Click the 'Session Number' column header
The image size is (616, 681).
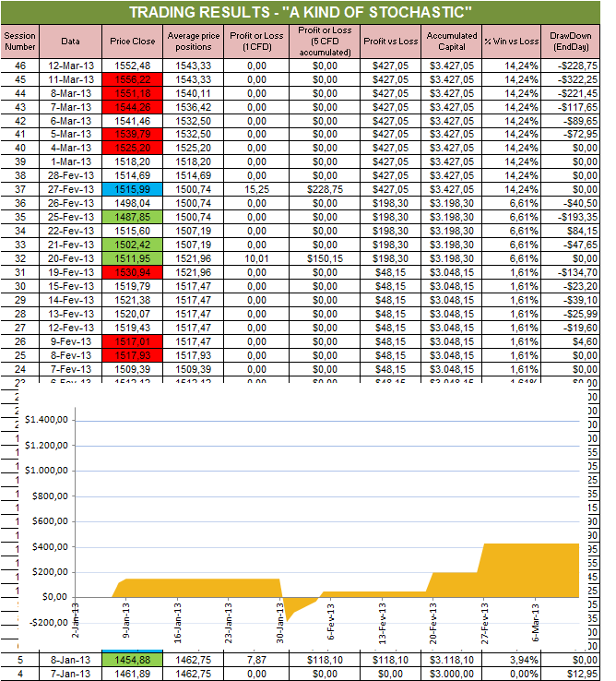(20, 42)
